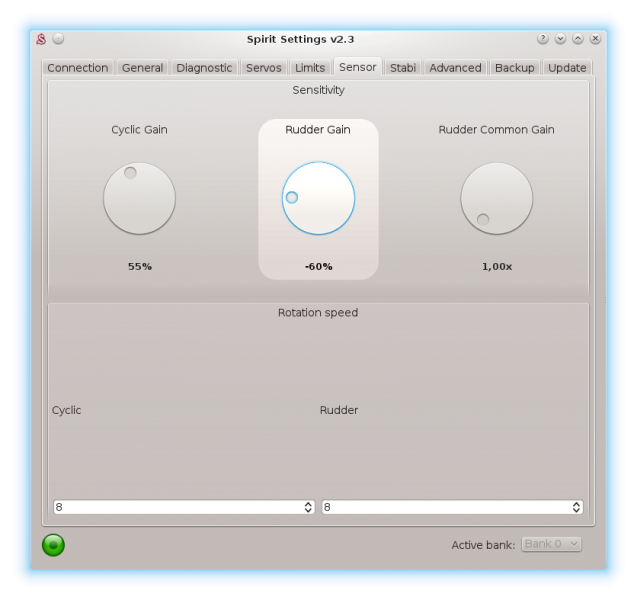The image size is (637, 600).
Task: Open the Cyclic rotation speed combo box
Action: tap(184, 507)
